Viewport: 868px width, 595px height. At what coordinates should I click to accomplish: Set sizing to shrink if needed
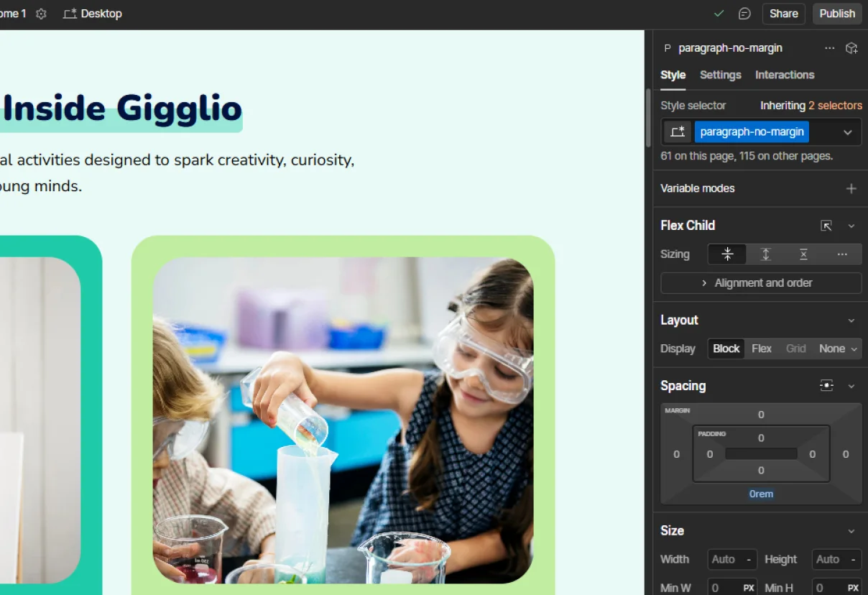727,254
